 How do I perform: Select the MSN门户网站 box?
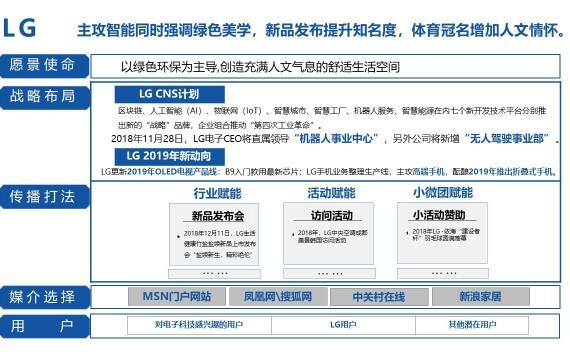(x=177, y=297)
